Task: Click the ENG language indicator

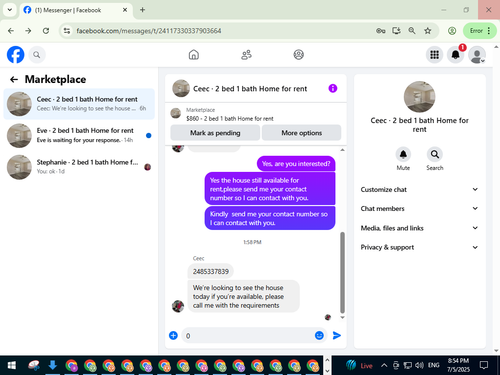Action: tap(433, 365)
